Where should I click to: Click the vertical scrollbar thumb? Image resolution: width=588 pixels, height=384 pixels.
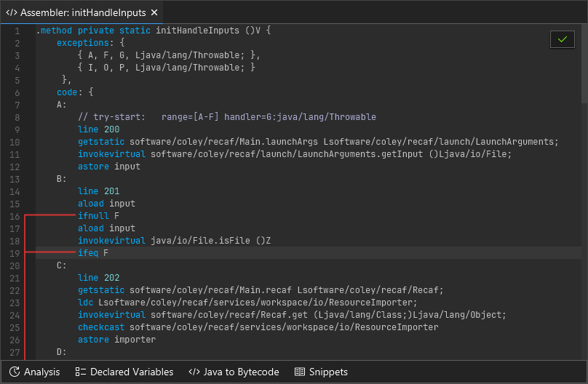click(x=584, y=65)
